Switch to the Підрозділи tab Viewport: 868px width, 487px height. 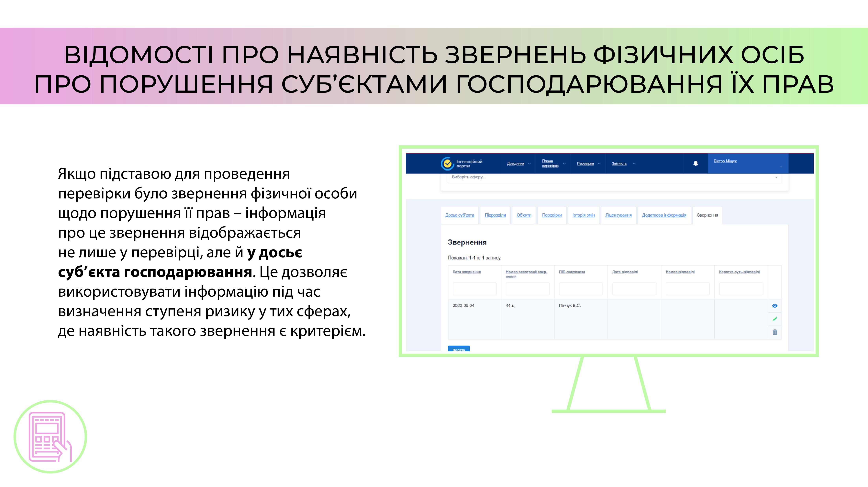pyautogui.click(x=495, y=215)
